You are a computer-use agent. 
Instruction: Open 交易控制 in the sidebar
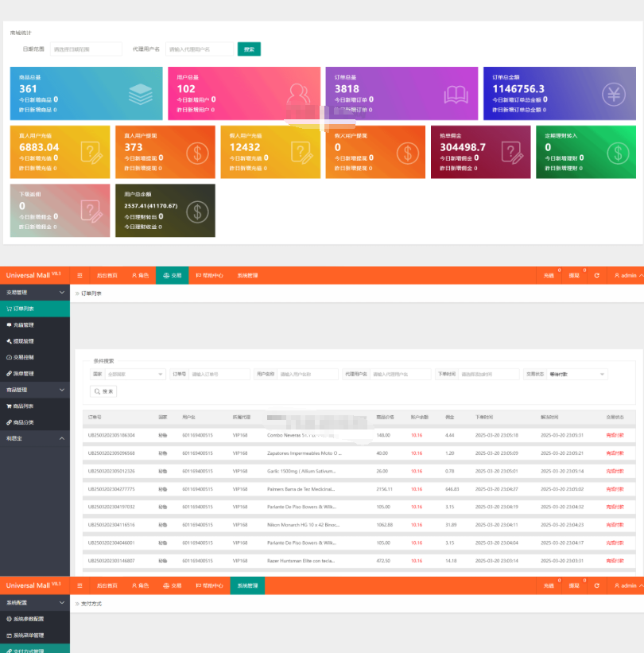pyautogui.click(x=24, y=357)
